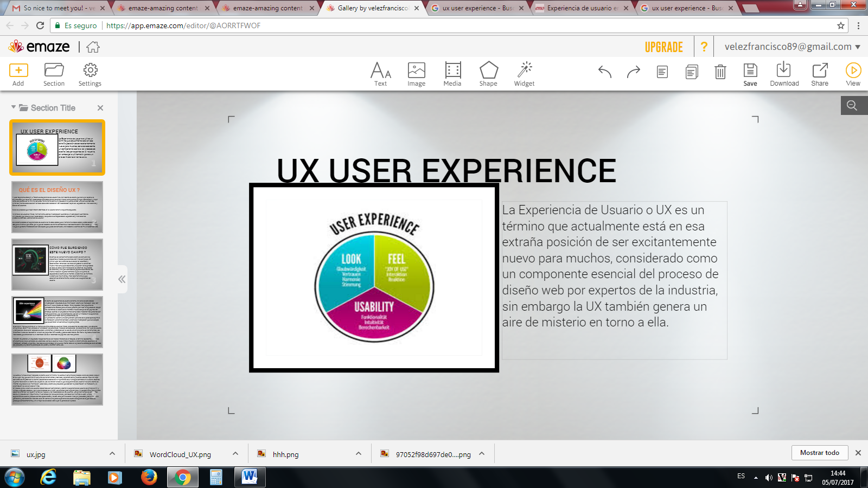Select the CÓMO FUE SURGIENDO slide thumbnail
The image size is (868, 488).
57,265
